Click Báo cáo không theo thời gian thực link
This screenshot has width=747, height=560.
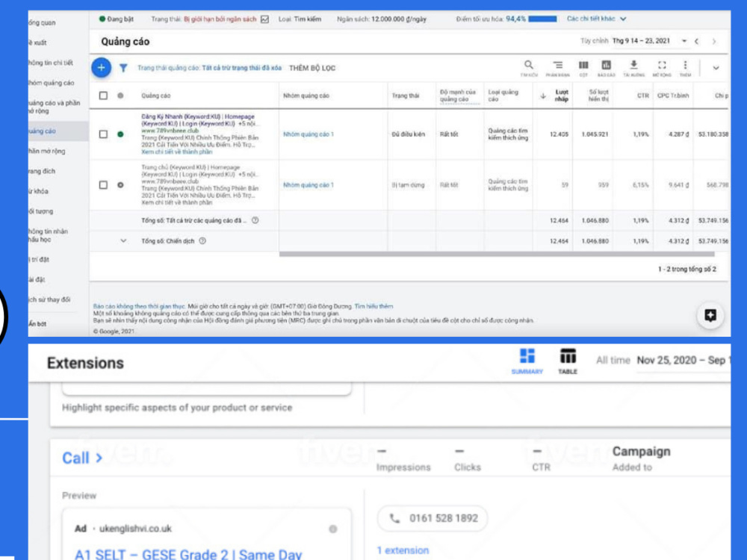coord(139,306)
